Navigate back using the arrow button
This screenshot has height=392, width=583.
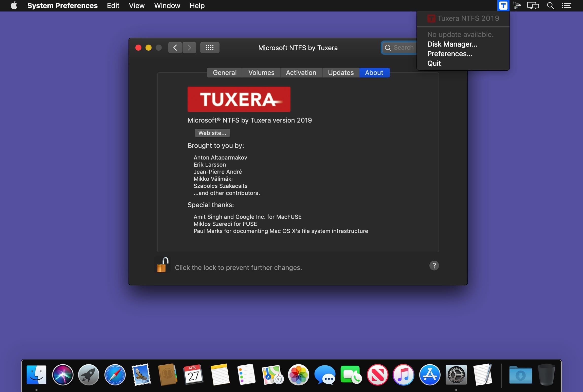[x=175, y=47]
